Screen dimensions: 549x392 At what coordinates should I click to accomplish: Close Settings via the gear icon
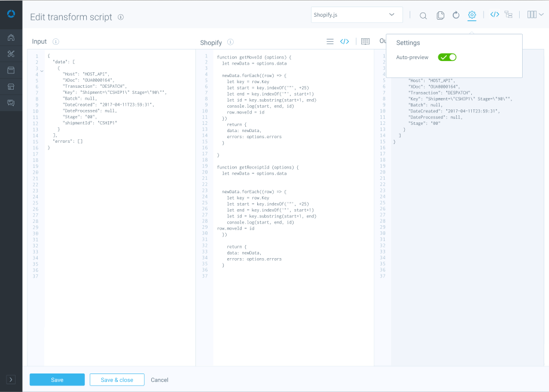[472, 15]
